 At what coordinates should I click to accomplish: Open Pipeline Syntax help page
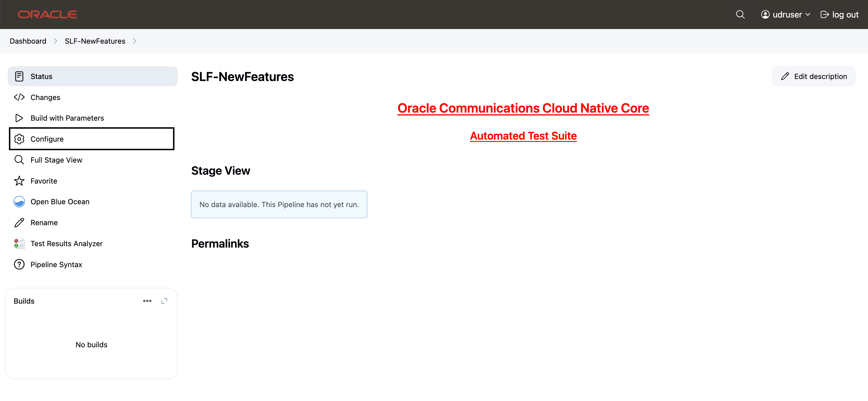pos(19,264)
